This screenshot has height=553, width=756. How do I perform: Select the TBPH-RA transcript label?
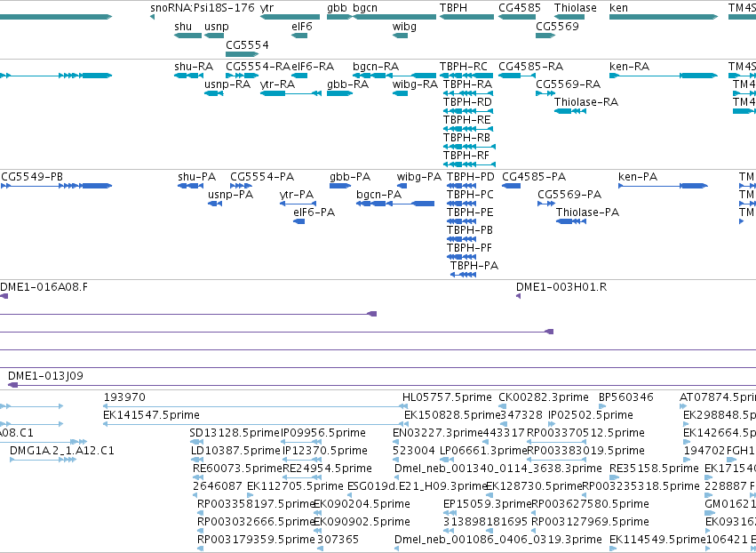(x=467, y=84)
